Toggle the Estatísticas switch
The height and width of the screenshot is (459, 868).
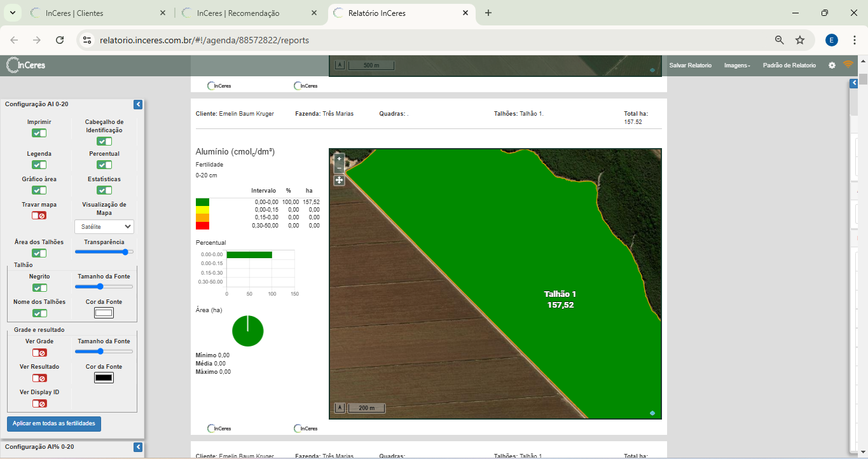[x=104, y=190]
